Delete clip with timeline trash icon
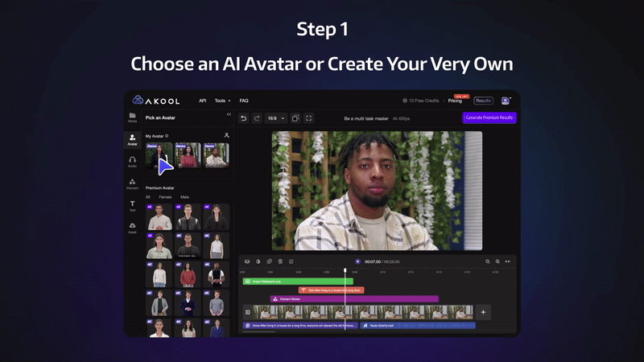The height and width of the screenshot is (362, 644). click(280, 261)
